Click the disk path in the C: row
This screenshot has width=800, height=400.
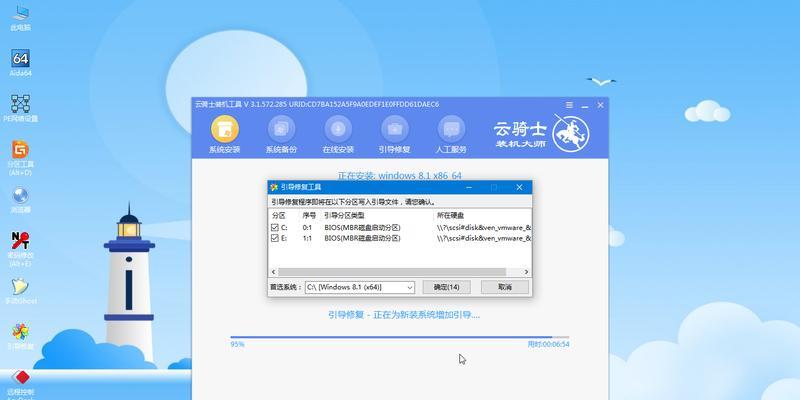click(484, 228)
